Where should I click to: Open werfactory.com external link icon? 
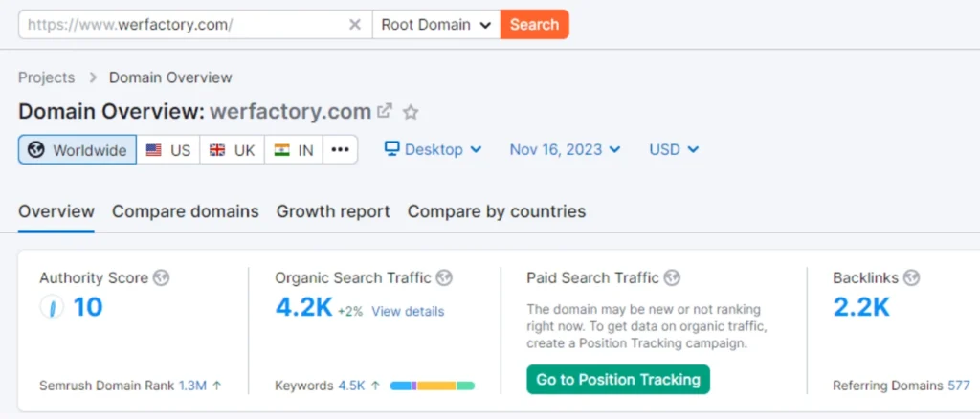[x=385, y=111]
